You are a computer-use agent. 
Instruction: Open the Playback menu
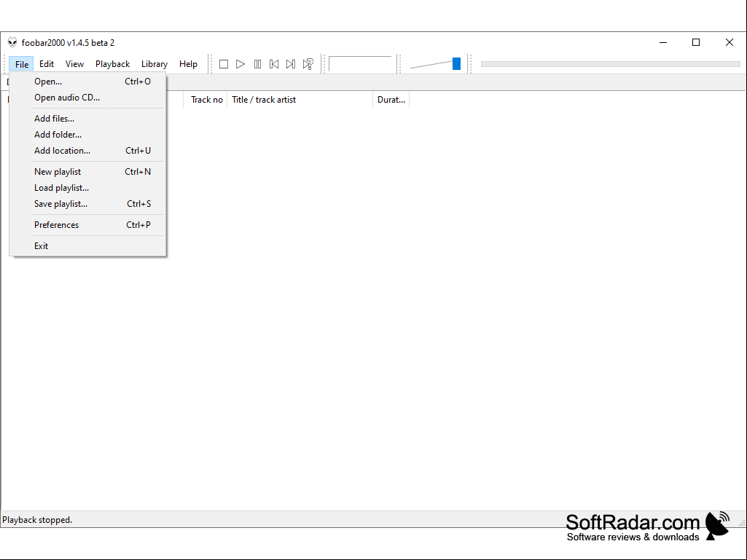pos(112,64)
